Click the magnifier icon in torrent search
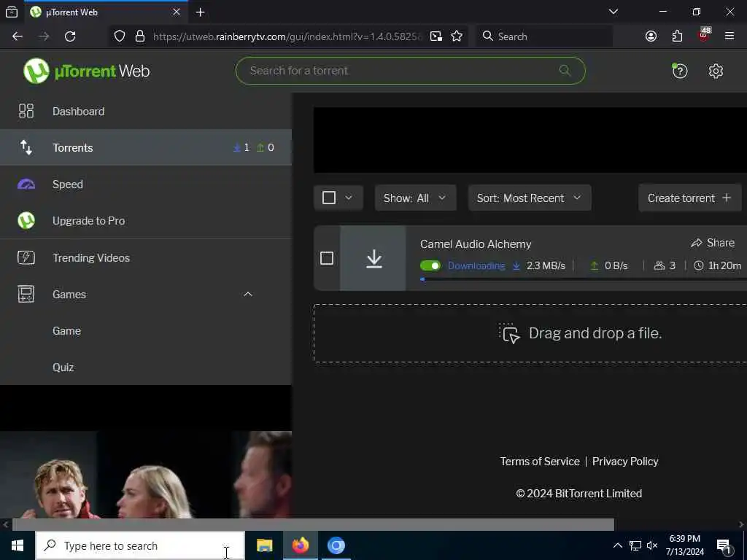The height and width of the screenshot is (560, 747). [x=565, y=71]
